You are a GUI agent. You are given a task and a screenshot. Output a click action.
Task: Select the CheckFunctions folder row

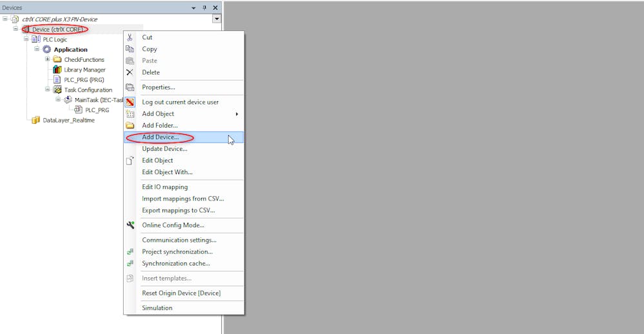[x=84, y=59]
